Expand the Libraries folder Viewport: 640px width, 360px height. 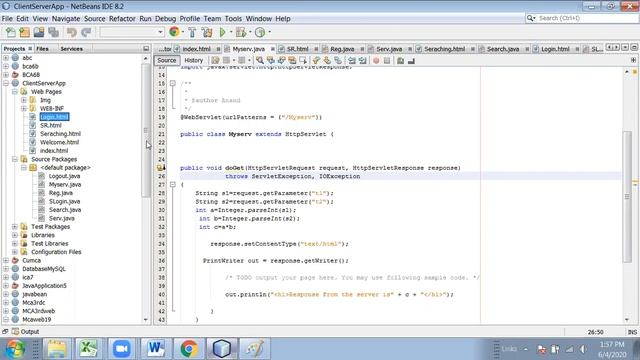tap(15, 235)
